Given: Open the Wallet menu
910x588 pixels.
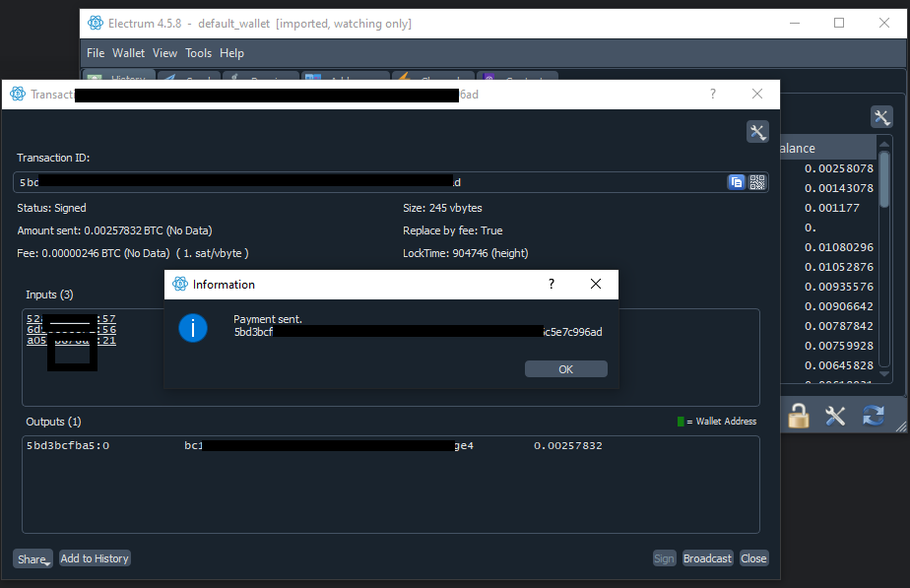Looking at the screenshot, I should click(x=128, y=53).
